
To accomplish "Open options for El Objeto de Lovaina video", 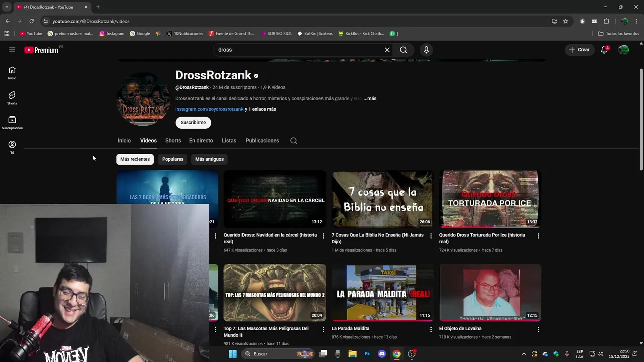I will 538,329.
